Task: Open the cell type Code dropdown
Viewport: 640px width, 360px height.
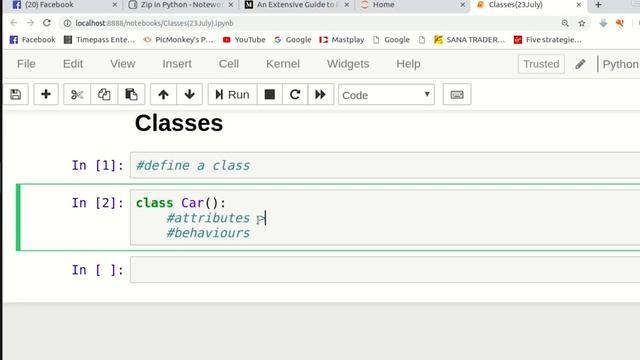Action: click(x=386, y=95)
